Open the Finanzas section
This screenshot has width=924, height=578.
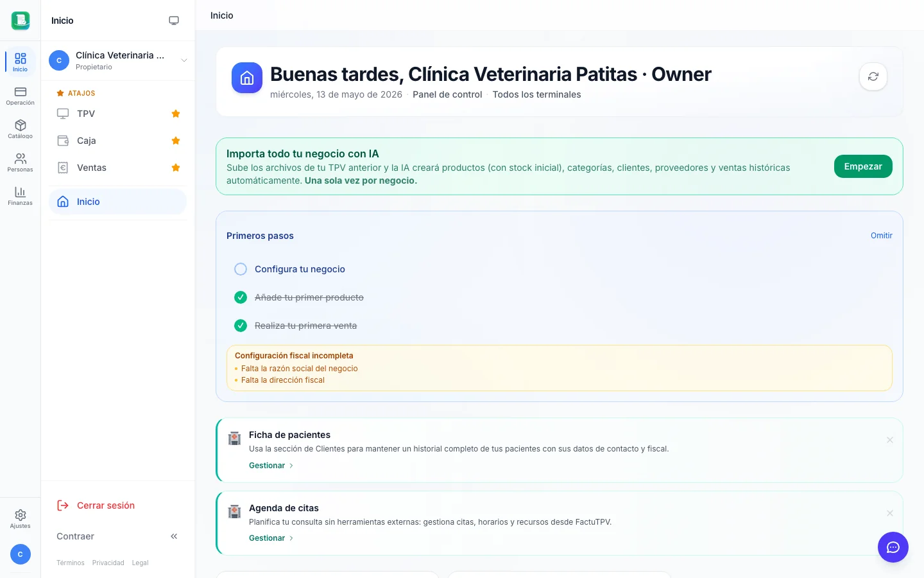(x=21, y=196)
